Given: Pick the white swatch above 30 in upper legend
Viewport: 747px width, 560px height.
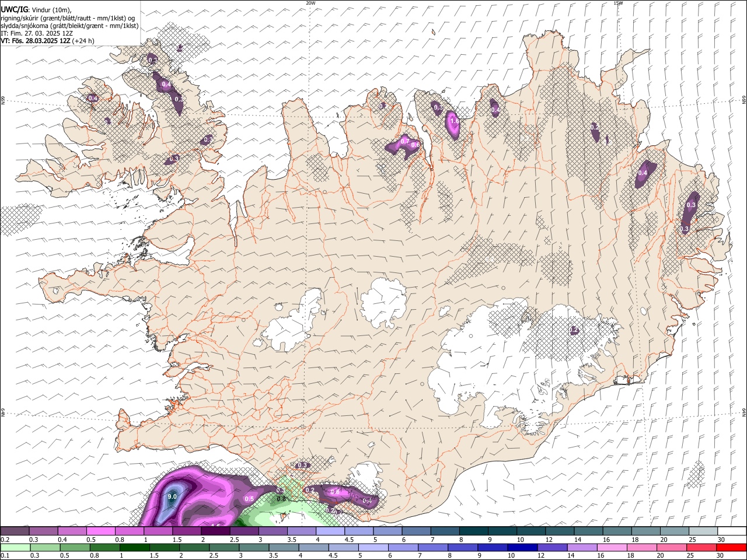Looking at the screenshot, I should click(732, 531).
